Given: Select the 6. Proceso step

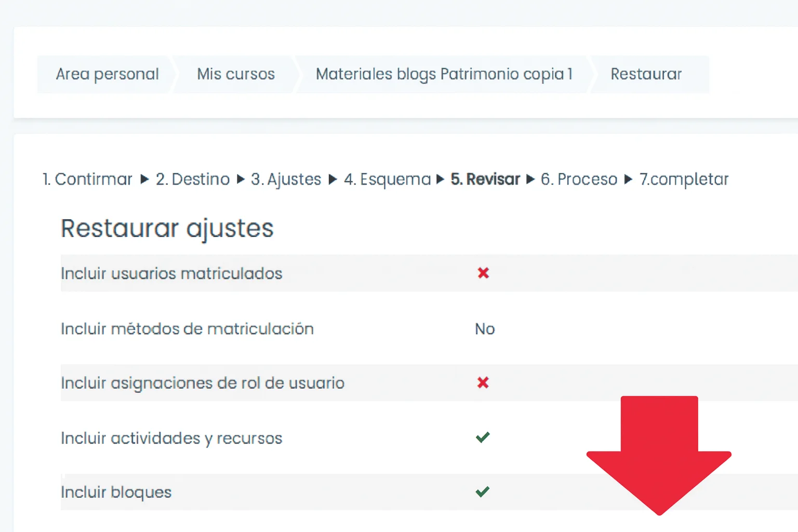Looking at the screenshot, I should tap(578, 179).
